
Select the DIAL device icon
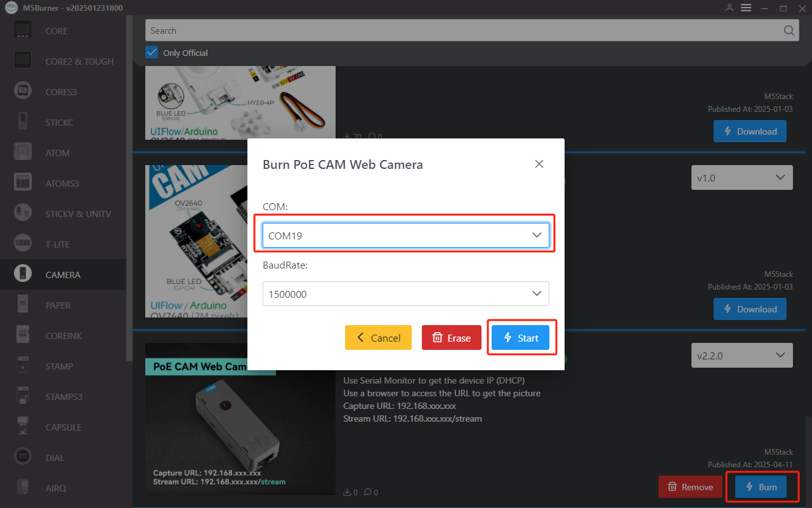(23, 457)
